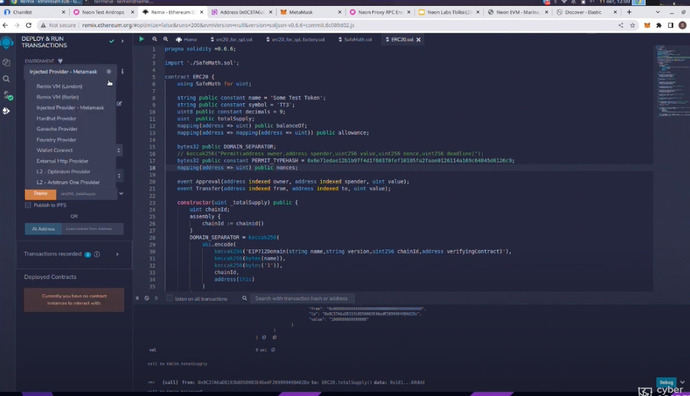Open the browser tab list chevron

[657, 12]
